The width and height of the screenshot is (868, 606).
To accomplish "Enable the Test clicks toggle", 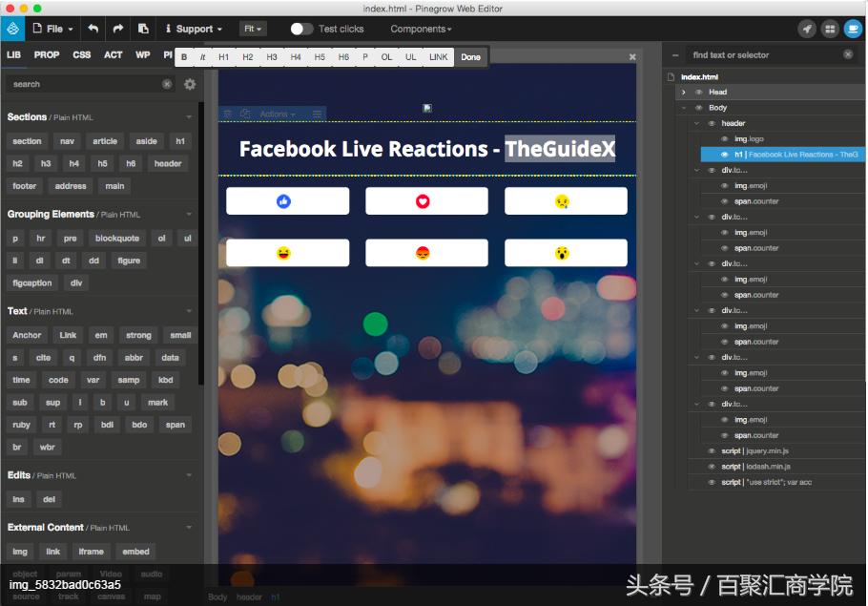I will 301,29.
